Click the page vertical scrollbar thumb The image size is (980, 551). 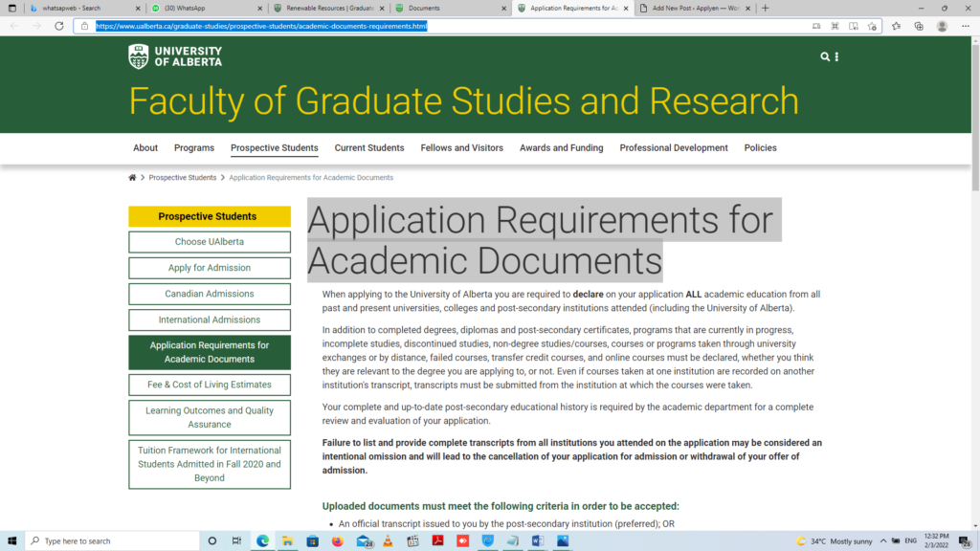(x=975, y=118)
